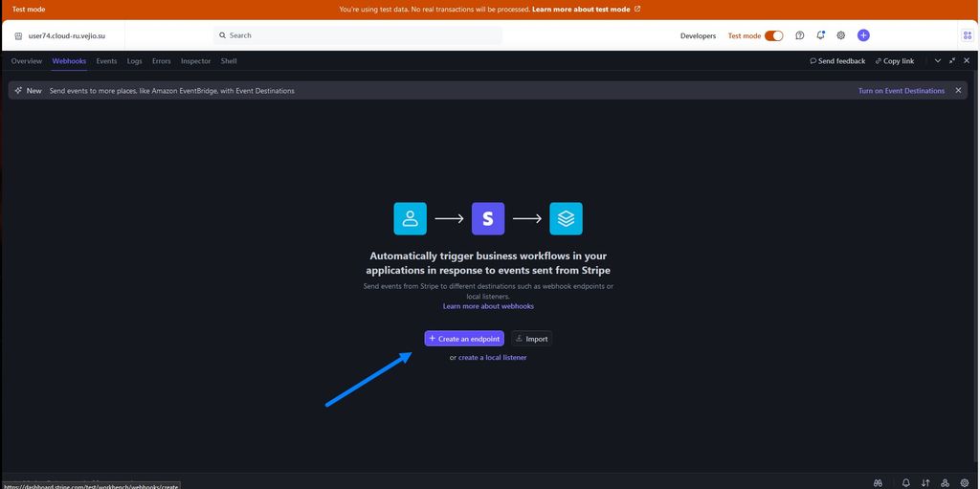Click Copy link
This screenshot has width=980, height=489.
coord(895,60)
